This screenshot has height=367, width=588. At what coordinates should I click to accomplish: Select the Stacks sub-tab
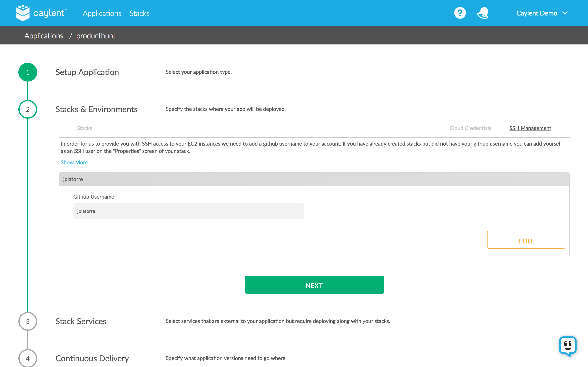pyautogui.click(x=84, y=128)
